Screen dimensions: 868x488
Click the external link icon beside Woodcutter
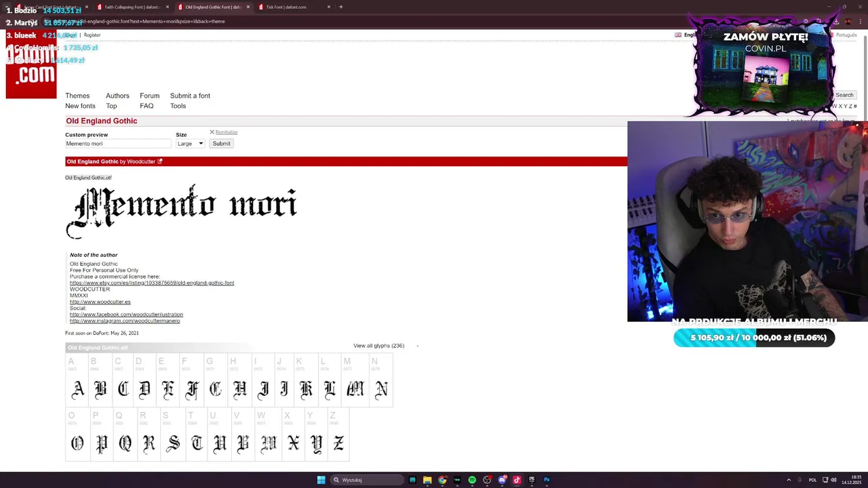(160, 161)
